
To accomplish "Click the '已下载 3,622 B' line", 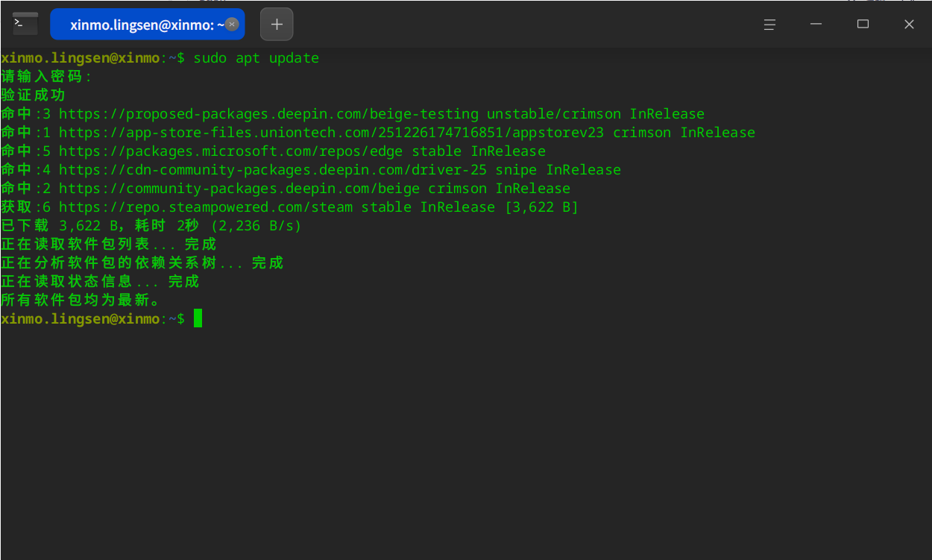I will 151,226.
